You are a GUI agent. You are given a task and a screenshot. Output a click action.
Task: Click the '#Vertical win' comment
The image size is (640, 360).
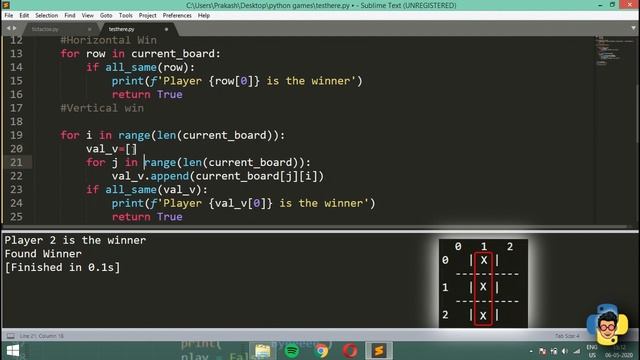pos(102,108)
